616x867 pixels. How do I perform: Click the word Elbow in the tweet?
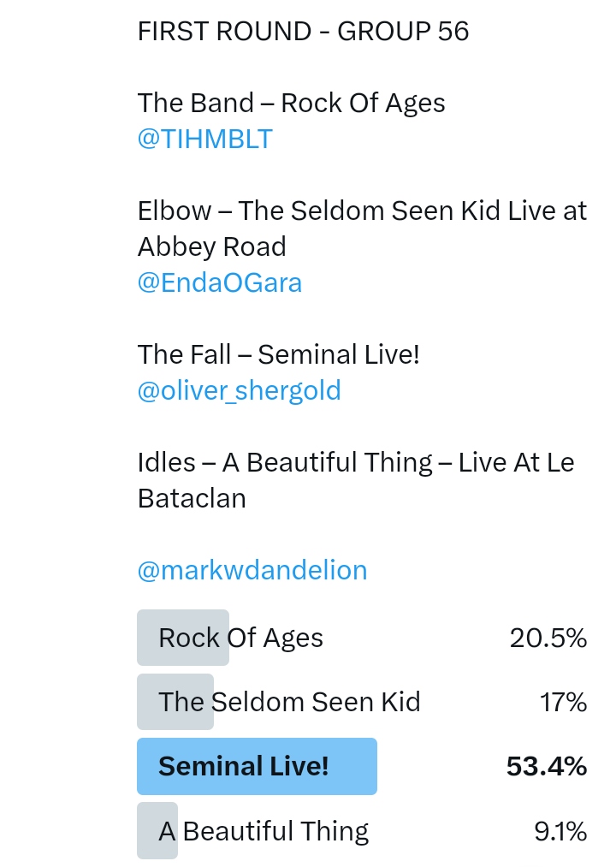(175, 211)
